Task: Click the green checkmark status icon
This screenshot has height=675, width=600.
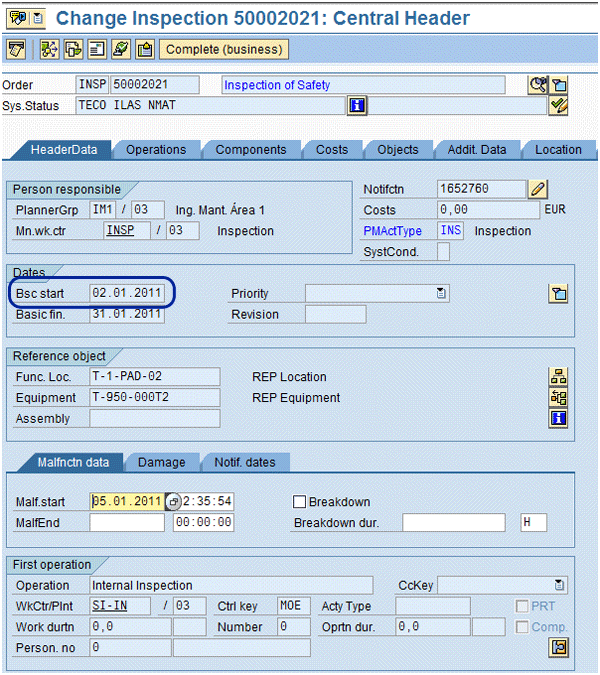Action: [x=559, y=106]
